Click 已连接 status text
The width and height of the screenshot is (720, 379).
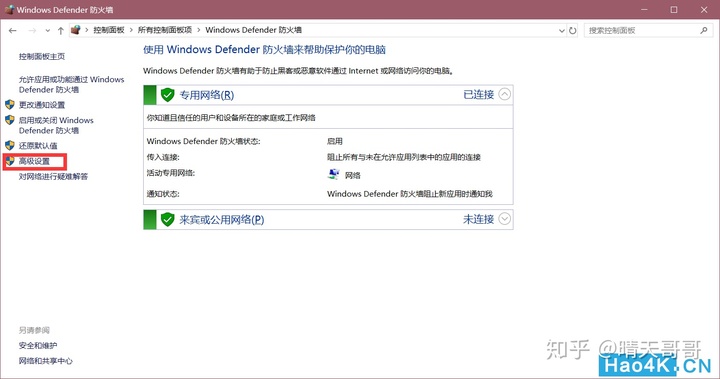click(x=478, y=95)
